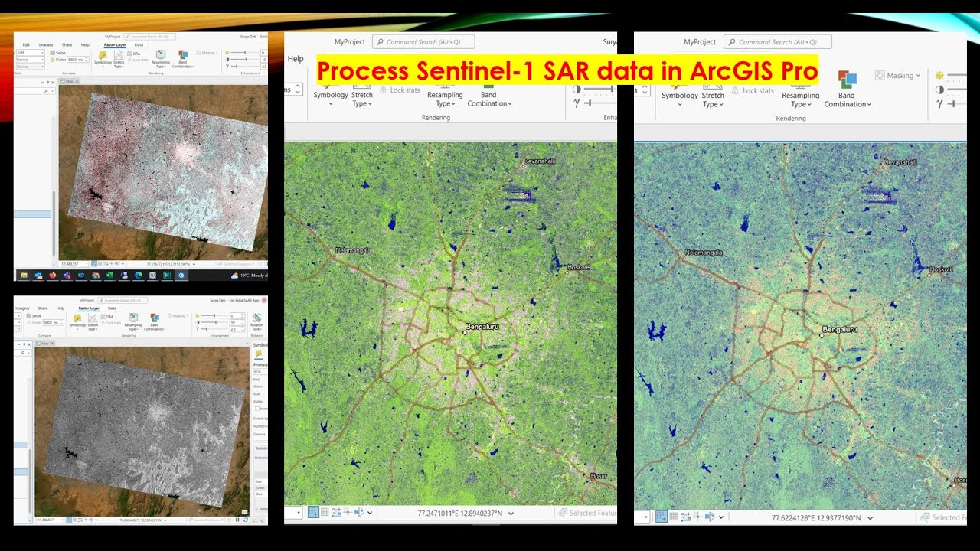This screenshot has width=980, height=551.
Task: Close Map tab in top-left window
Action: tap(77, 81)
